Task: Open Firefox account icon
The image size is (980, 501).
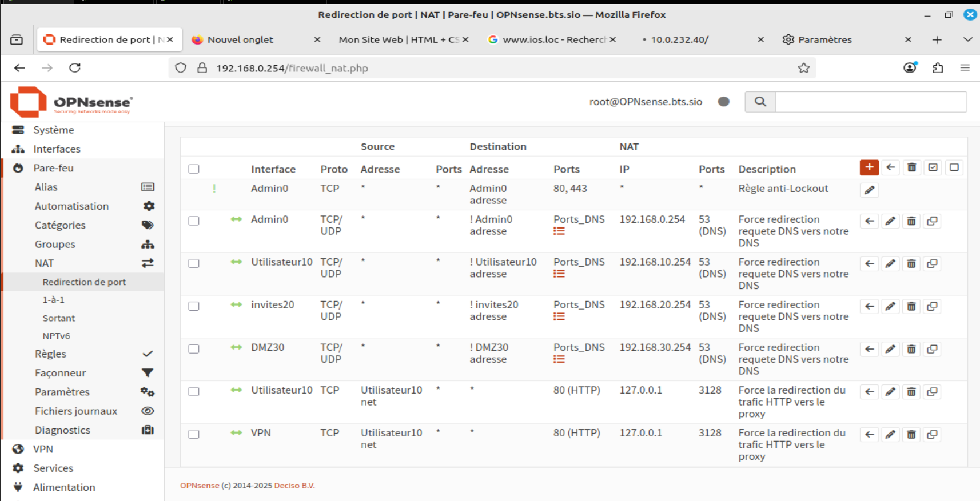Action: [910, 68]
